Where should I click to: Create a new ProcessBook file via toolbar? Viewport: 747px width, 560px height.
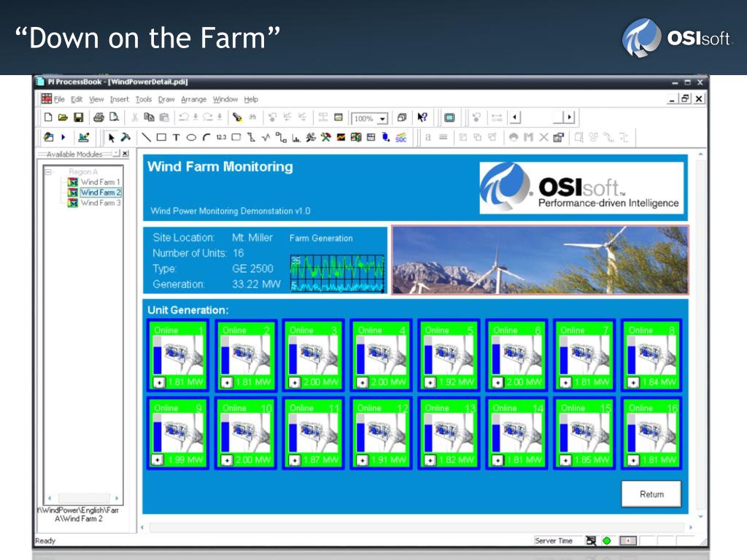pyautogui.click(x=48, y=117)
